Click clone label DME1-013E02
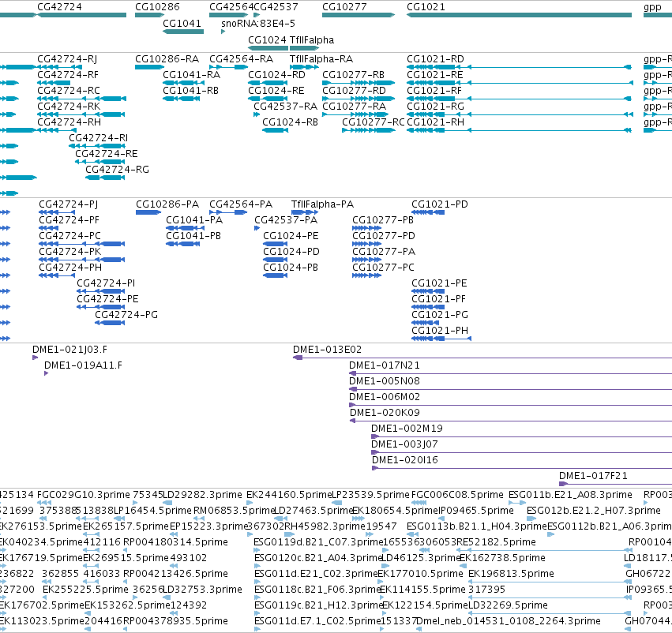 click(x=328, y=350)
